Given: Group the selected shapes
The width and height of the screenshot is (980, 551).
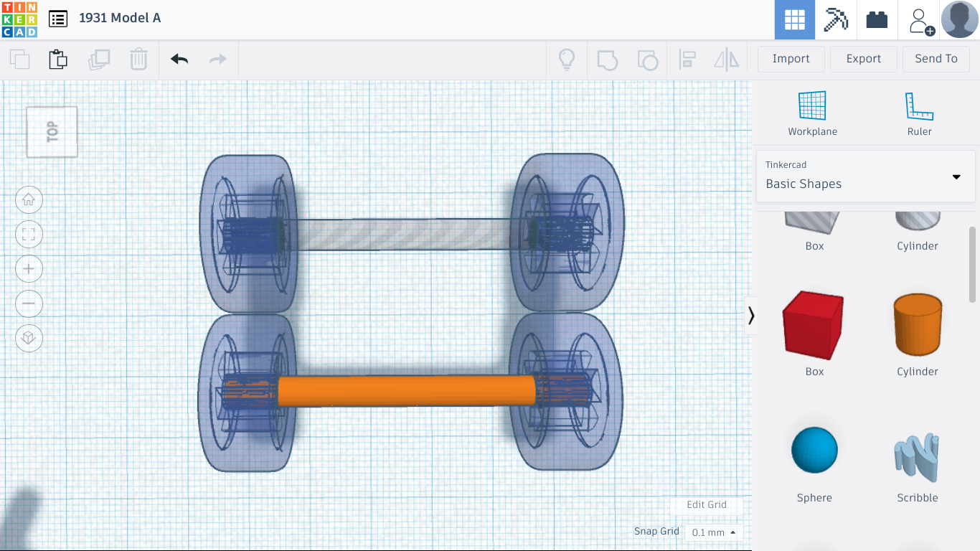Looking at the screenshot, I should click(x=607, y=60).
